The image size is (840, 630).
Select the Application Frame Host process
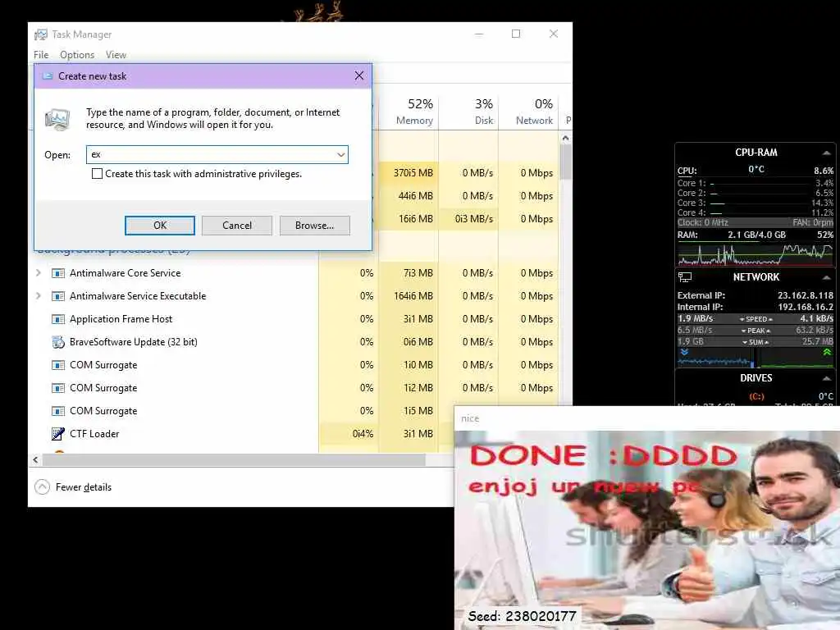[x=121, y=319]
